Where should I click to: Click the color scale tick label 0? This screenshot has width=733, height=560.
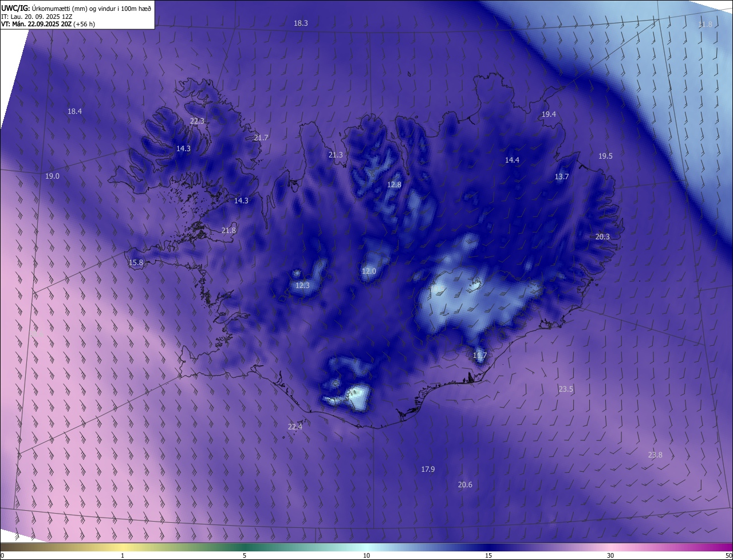pyautogui.click(x=2, y=556)
